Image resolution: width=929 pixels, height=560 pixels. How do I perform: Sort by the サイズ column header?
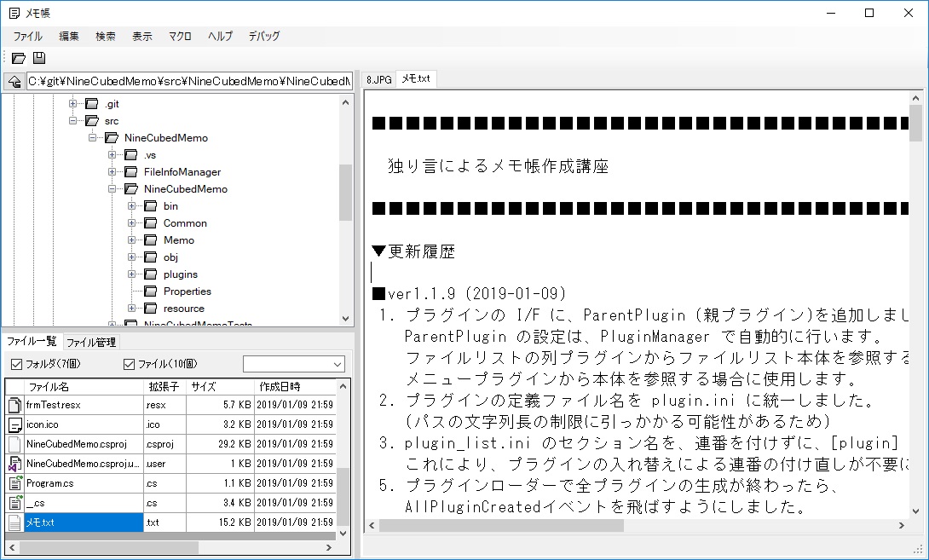click(x=203, y=387)
